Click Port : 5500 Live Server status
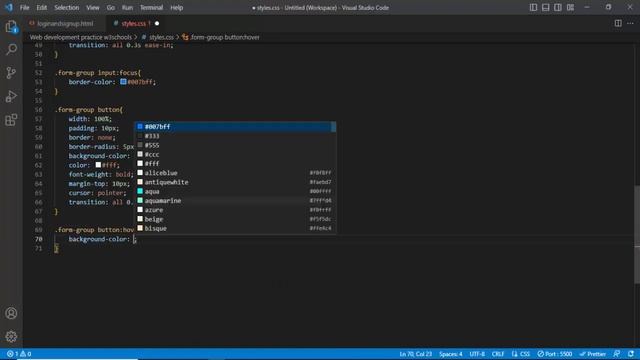The image size is (640, 360). coord(554,354)
